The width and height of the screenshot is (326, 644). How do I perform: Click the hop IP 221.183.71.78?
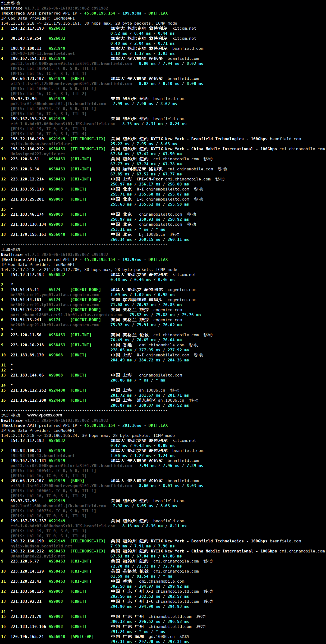point(26,616)
